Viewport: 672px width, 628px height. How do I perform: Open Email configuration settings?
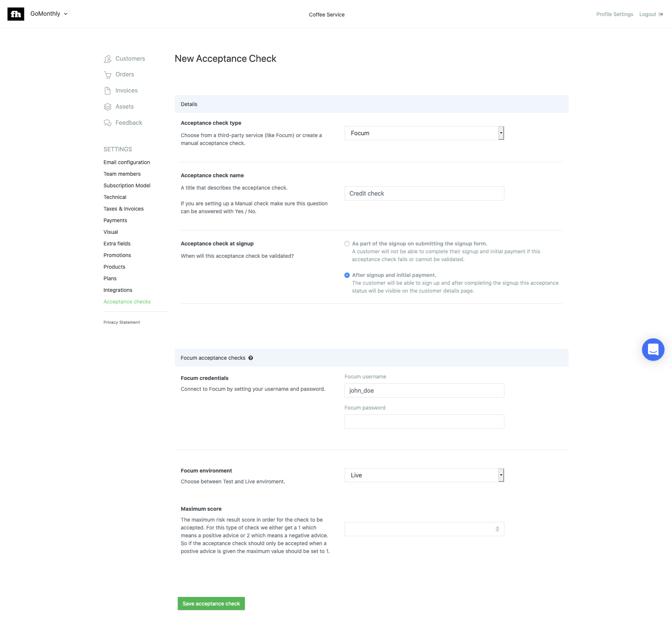pyautogui.click(x=127, y=162)
